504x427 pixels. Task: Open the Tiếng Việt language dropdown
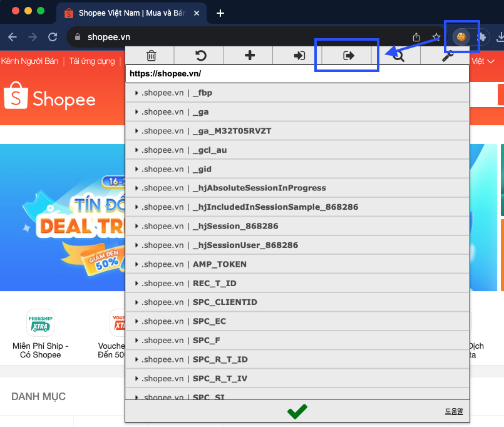(x=483, y=61)
